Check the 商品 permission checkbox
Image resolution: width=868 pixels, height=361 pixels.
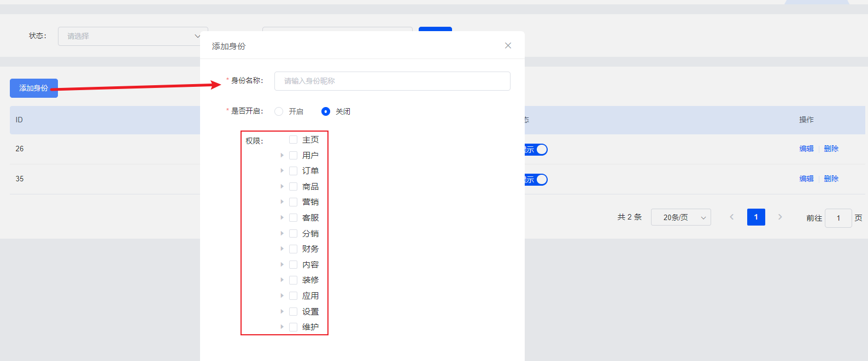pos(294,187)
